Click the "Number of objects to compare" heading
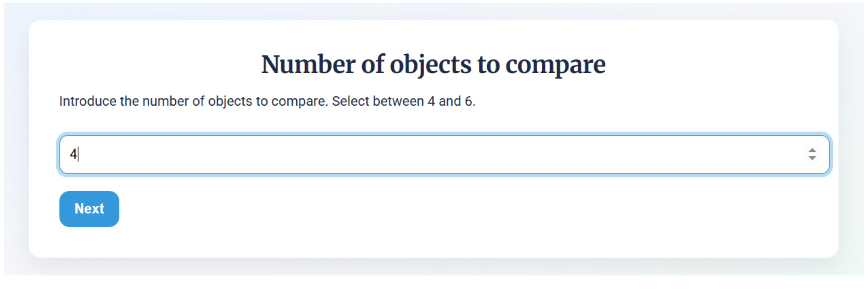 (433, 64)
